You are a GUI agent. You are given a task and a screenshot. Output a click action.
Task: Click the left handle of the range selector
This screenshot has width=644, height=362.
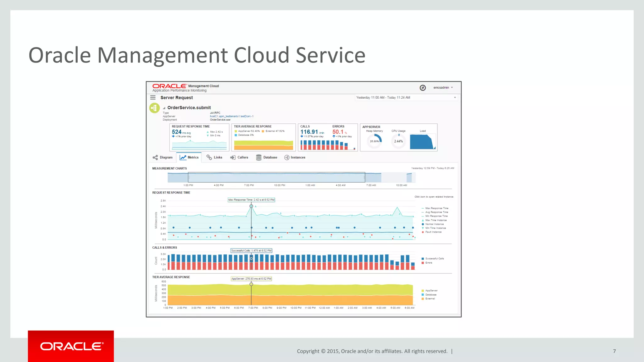click(188, 177)
